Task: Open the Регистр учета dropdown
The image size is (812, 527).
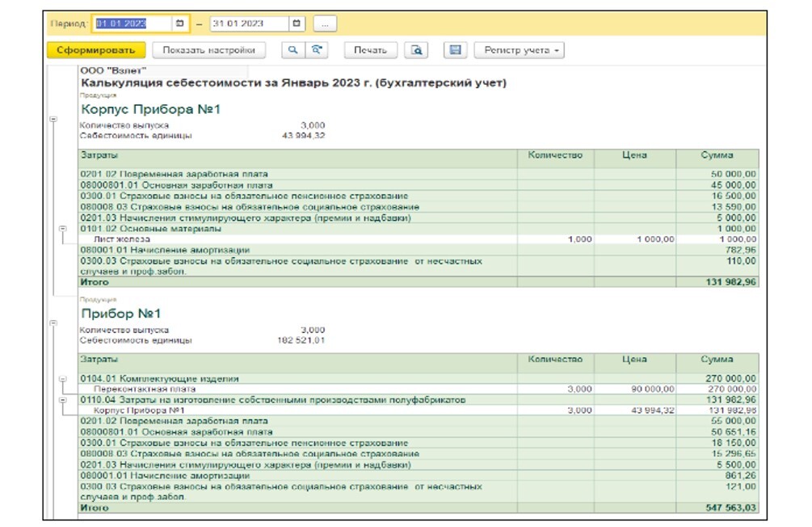Action: pyautogui.click(x=519, y=50)
